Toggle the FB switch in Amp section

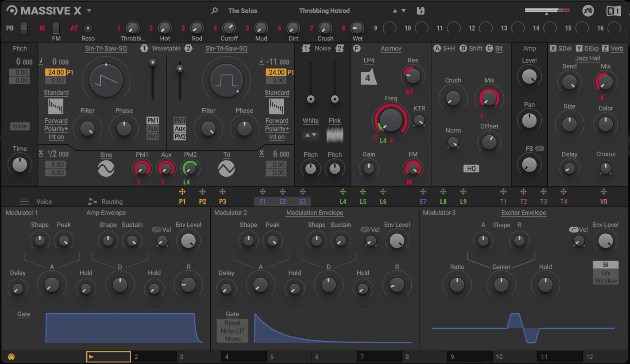click(x=539, y=149)
